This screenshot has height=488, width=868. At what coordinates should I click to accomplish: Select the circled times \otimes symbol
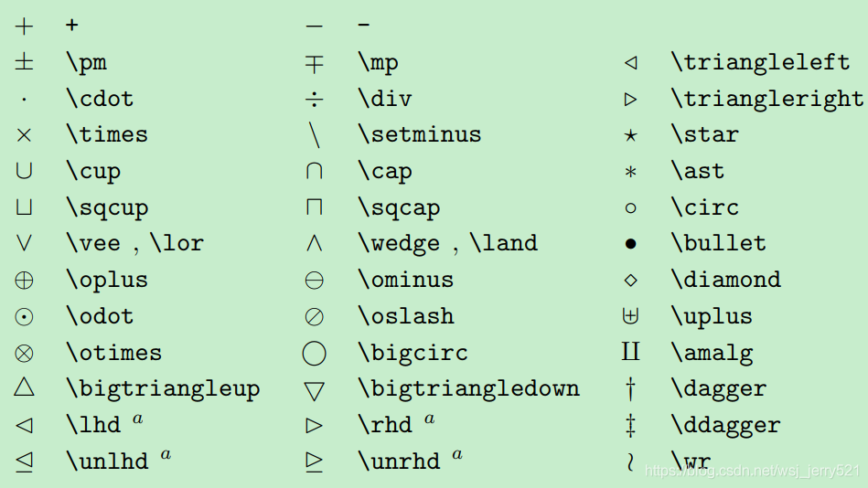(x=24, y=354)
